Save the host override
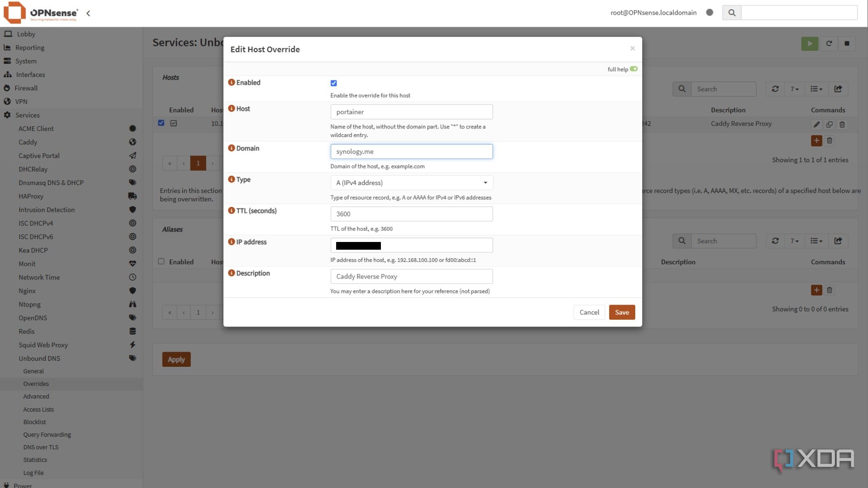This screenshot has height=488, width=868. coord(621,312)
